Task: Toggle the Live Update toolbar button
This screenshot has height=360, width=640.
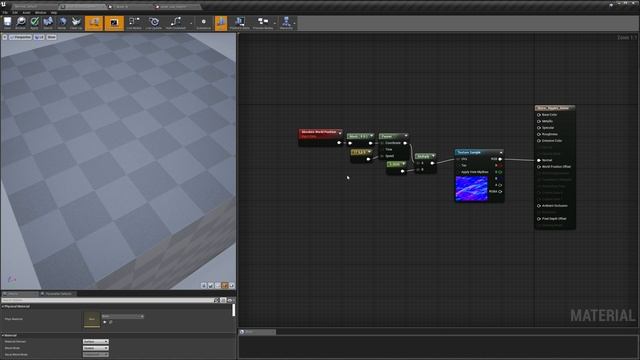Action: coord(154,23)
